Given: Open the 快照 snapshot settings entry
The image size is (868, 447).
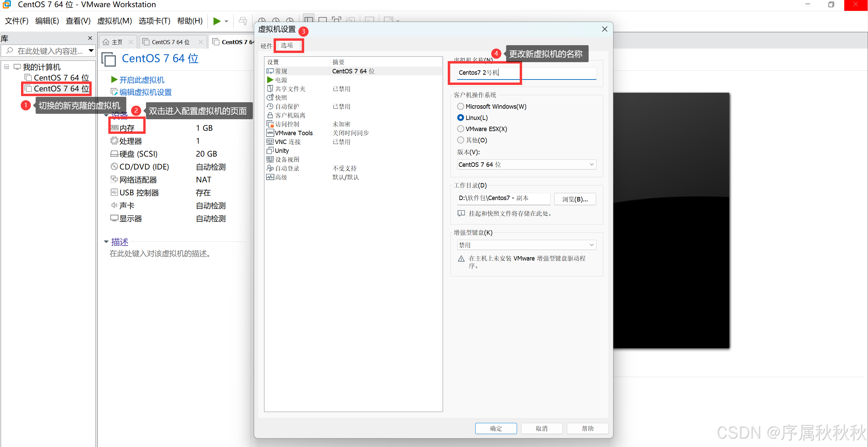Looking at the screenshot, I should (x=281, y=97).
